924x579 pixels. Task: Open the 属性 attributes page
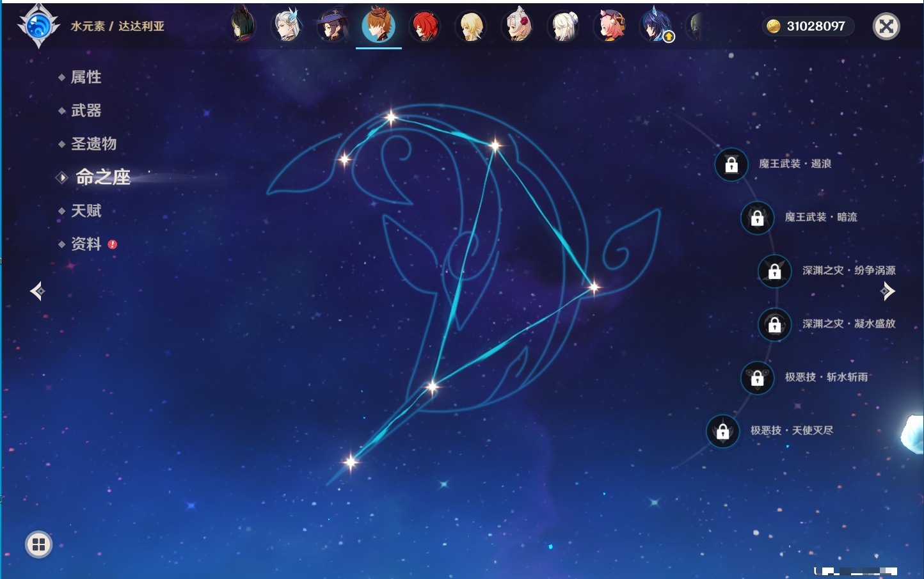click(x=86, y=77)
